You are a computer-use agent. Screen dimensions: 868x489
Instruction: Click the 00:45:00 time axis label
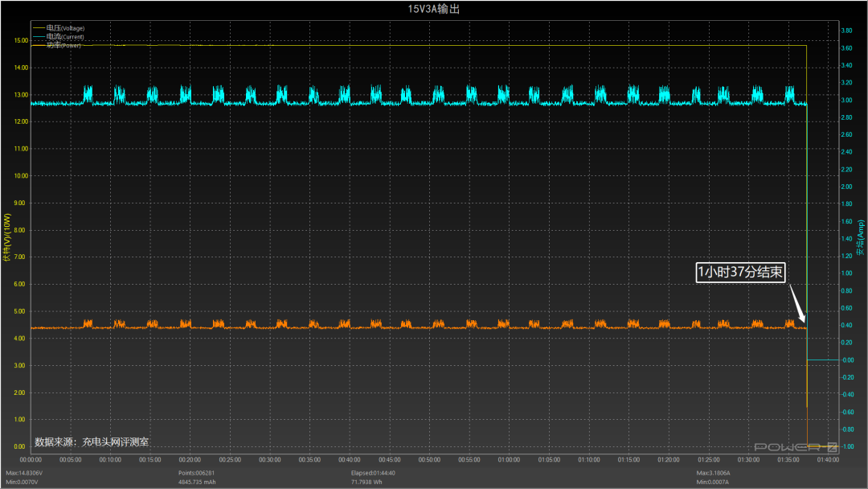pyautogui.click(x=390, y=460)
